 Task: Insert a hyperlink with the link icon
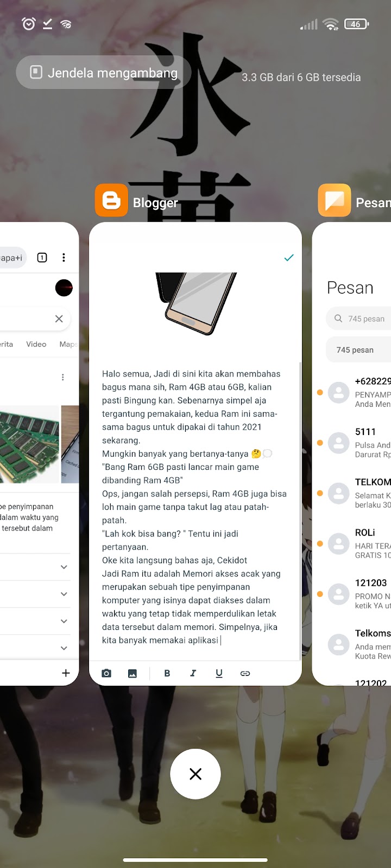click(245, 673)
